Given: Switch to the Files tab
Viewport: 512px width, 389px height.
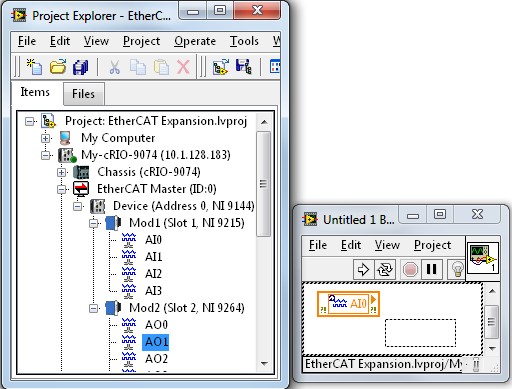Looking at the screenshot, I should [x=84, y=94].
